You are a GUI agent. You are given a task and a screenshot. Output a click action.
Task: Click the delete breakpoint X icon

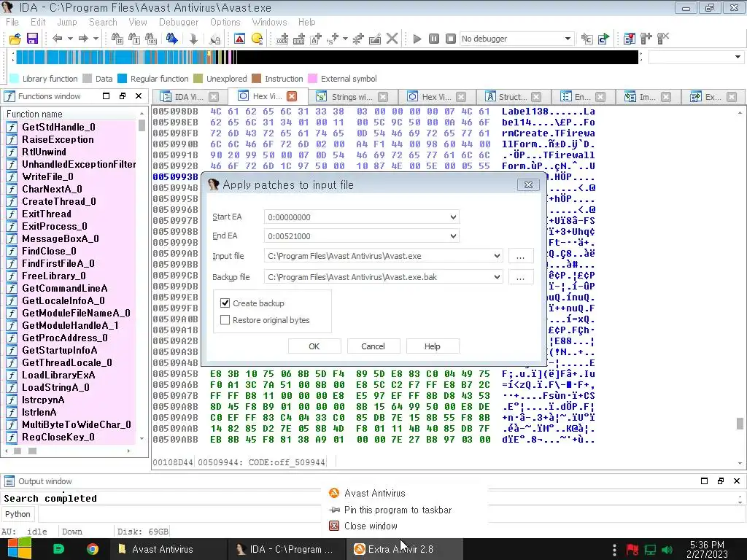pyautogui.click(x=663, y=39)
